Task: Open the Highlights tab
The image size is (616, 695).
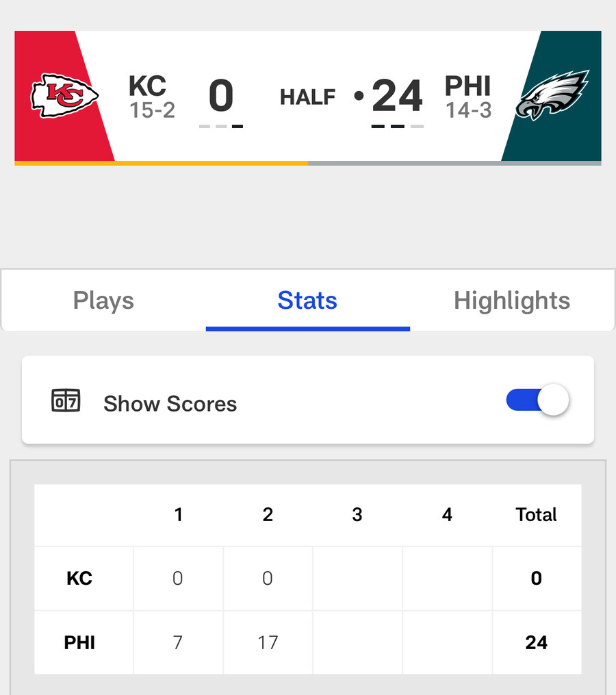Action: pyautogui.click(x=511, y=300)
